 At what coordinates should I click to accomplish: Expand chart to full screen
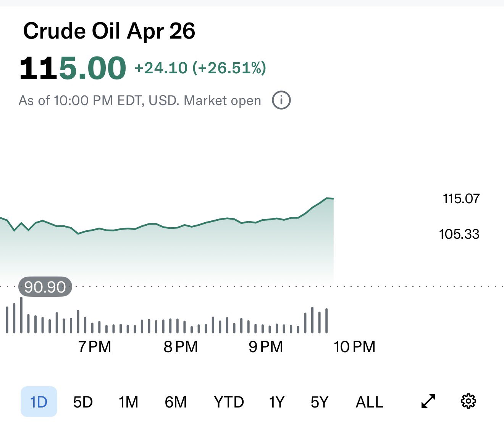pos(428,401)
